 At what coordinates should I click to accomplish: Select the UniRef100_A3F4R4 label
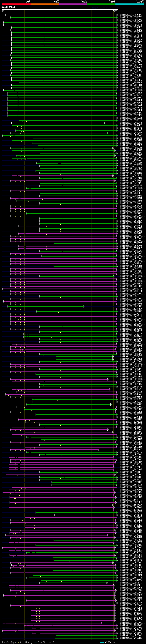[x=131, y=575]
